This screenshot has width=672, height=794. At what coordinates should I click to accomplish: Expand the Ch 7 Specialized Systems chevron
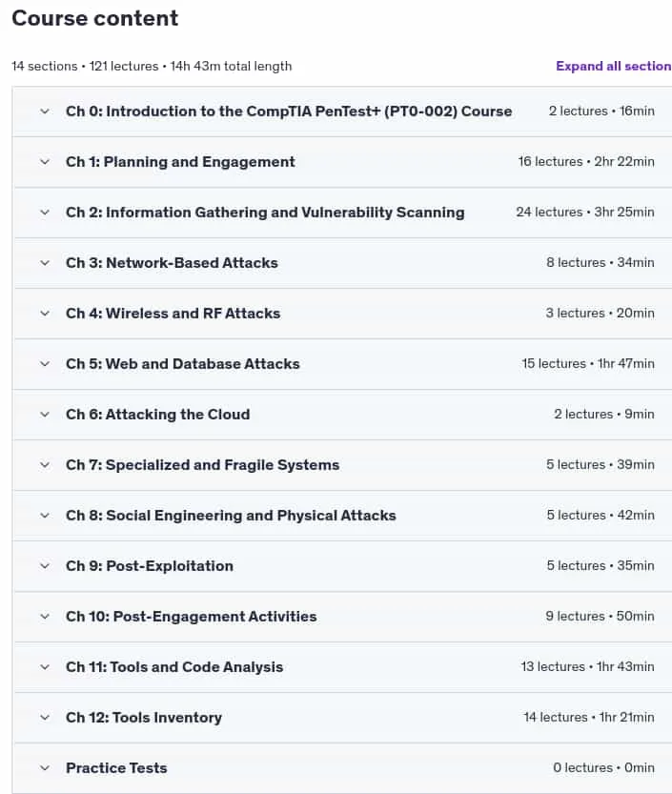tap(45, 465)
